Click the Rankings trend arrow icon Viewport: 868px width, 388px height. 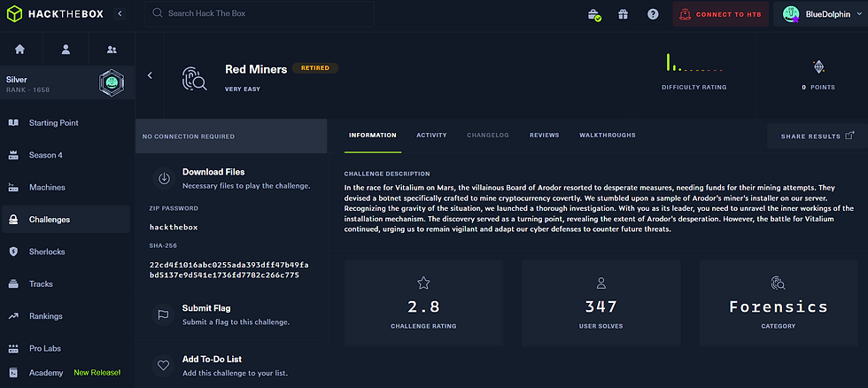(13, 316)
